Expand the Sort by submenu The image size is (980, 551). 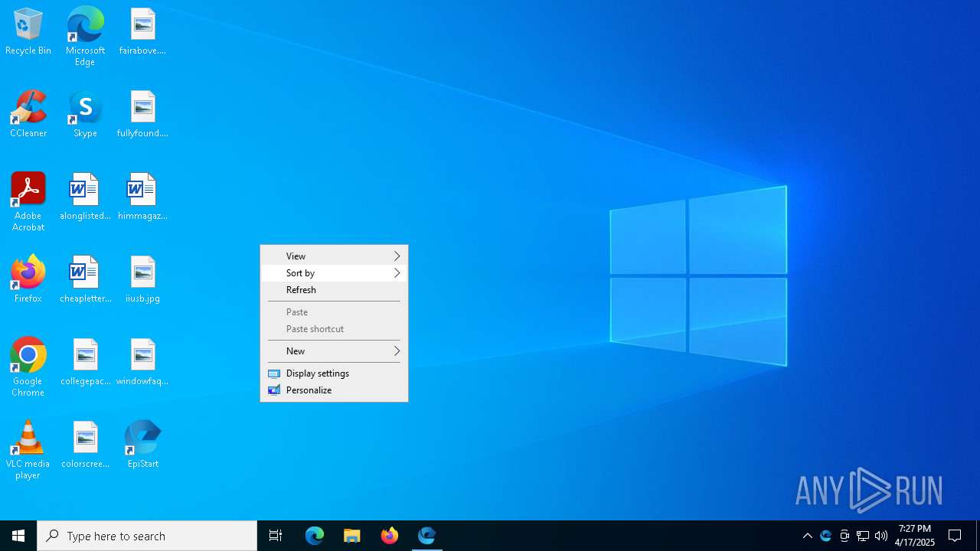(x=335, y=273)
